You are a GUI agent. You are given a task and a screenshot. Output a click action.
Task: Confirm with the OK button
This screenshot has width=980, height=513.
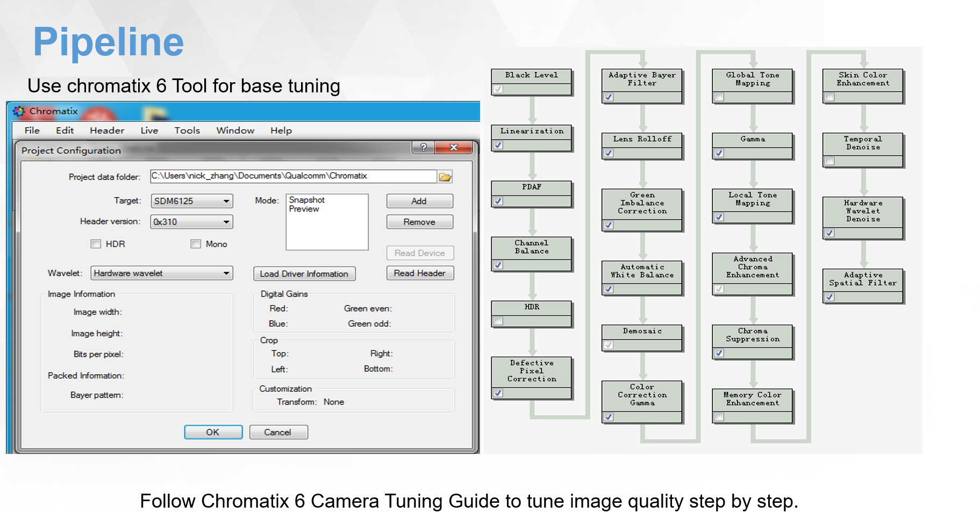(213, 432)
